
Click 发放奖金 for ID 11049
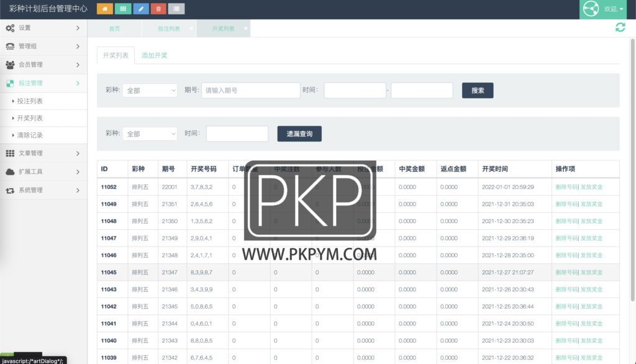pos(591,204)
